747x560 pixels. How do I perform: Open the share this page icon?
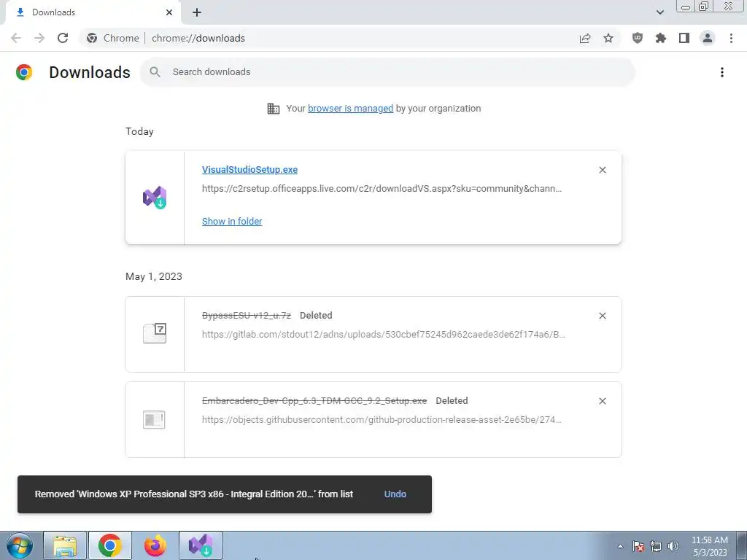(585, 38)
